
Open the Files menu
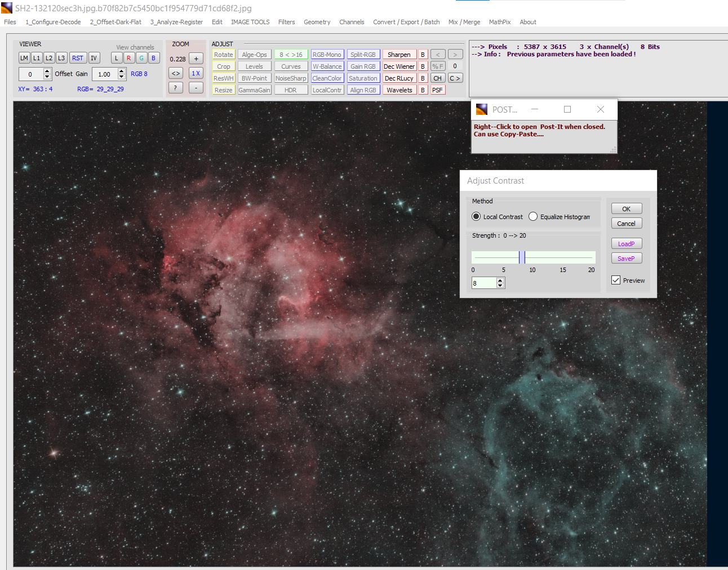(10, 22)
